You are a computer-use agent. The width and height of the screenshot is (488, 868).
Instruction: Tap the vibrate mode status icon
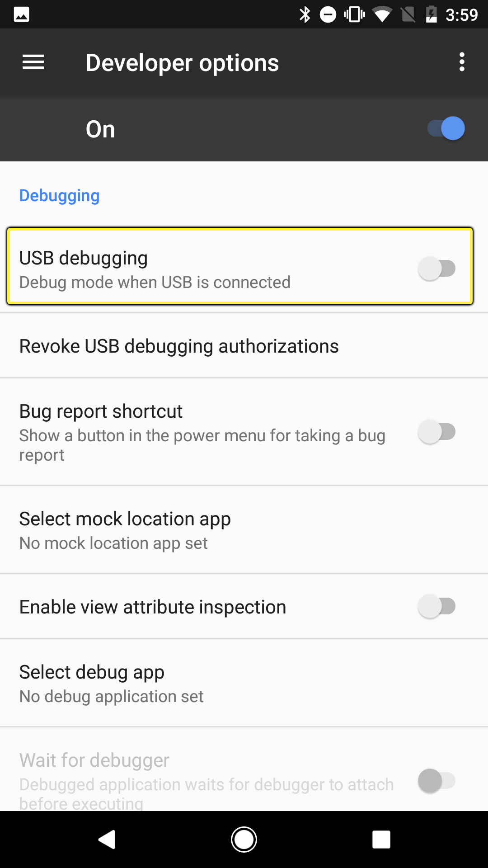tap(355, 14)
